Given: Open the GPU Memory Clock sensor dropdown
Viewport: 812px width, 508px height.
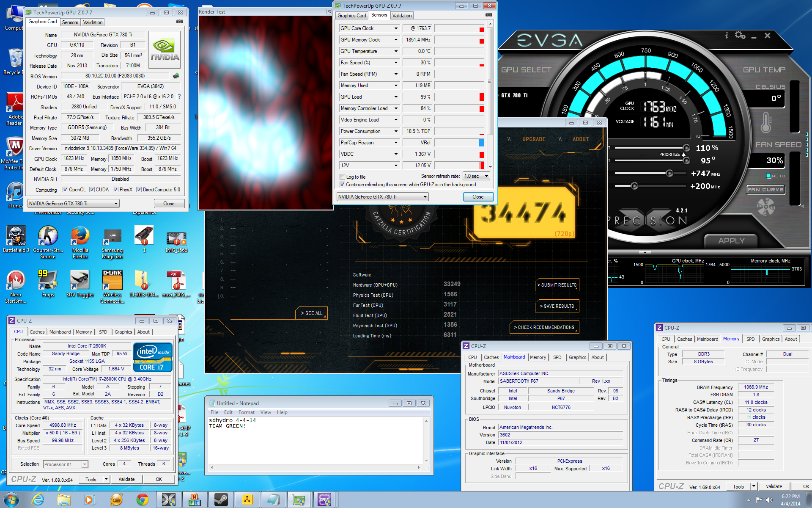Looking at the screenshot, I should (x=396, y=40).
